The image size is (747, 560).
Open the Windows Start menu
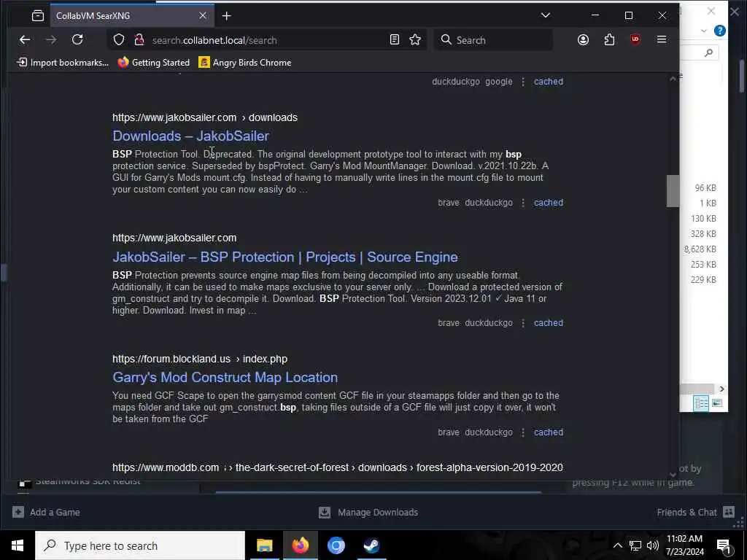point(18,545)
